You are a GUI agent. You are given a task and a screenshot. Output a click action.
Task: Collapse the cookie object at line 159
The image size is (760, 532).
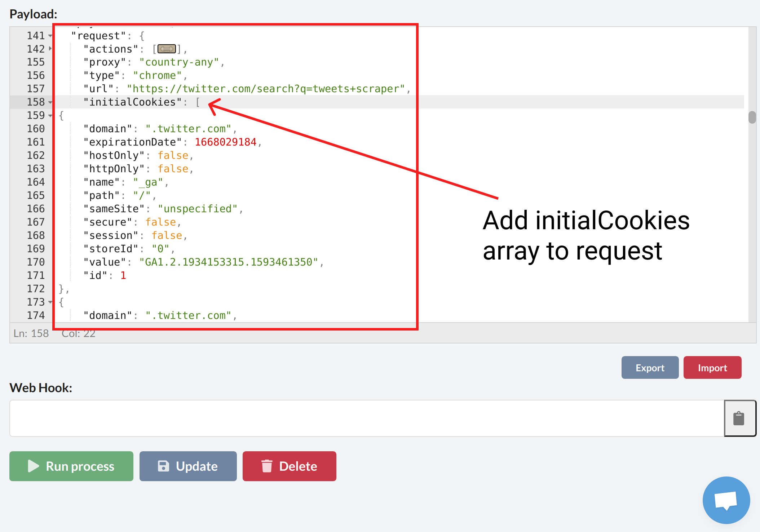50,116
